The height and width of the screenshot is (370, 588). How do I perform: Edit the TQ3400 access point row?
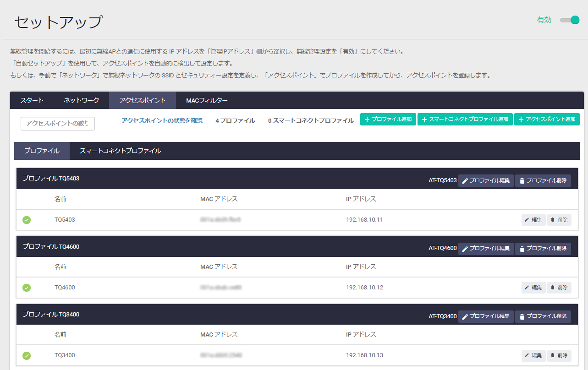click(533, 355)
